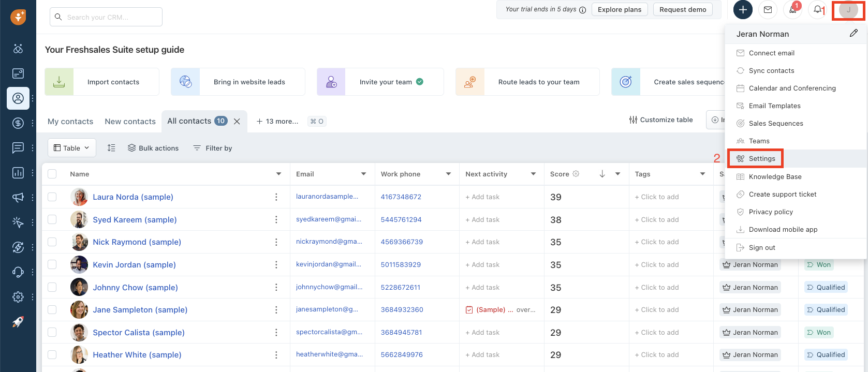Open the notifications bell icon

tap(817, 9)
